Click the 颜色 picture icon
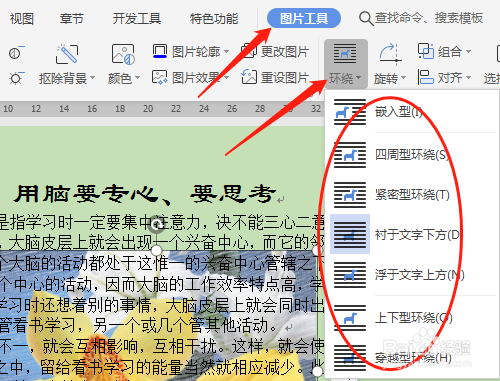This screenshot has width=500, height=381. point(123,54)
